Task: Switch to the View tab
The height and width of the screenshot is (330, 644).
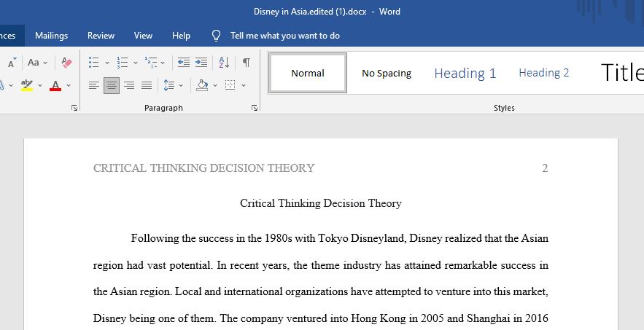Action: point(143,36)
